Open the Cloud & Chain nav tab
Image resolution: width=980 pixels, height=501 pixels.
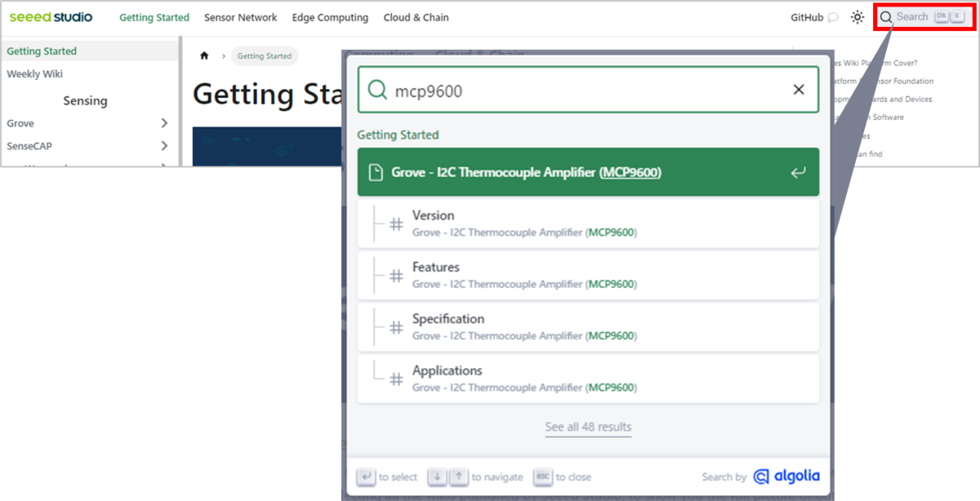[416, 17]
